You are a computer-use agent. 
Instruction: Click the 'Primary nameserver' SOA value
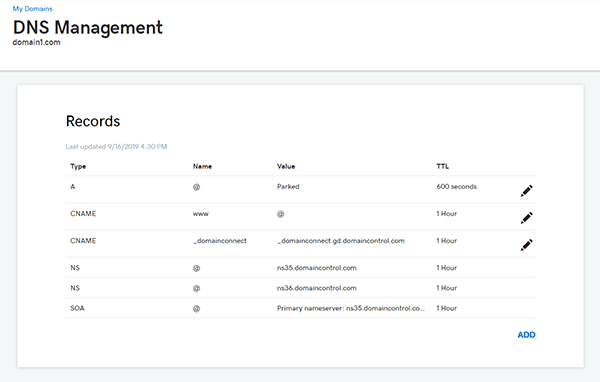coord(351,309)
